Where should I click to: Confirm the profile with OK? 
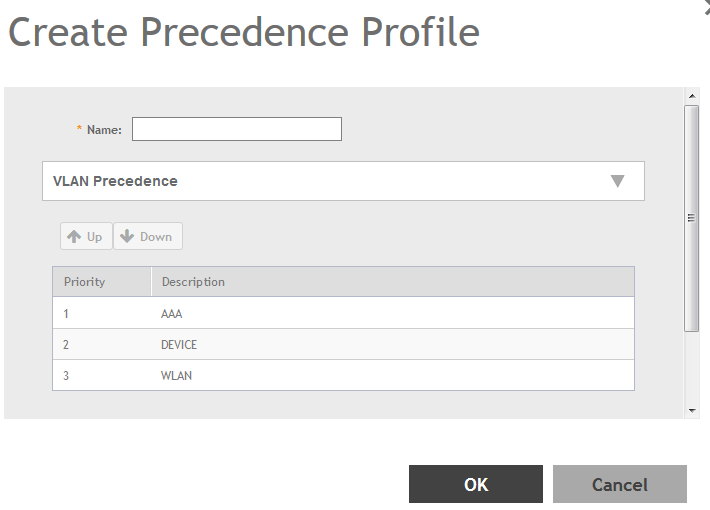476,484
